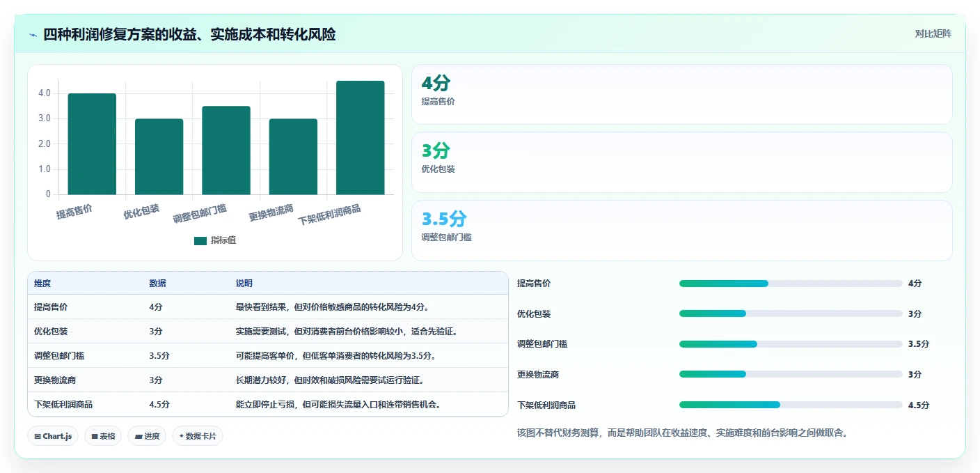
Task: Click 更换物流商 label in progress list
Action: pyautogui.click(x=538, y=374)
